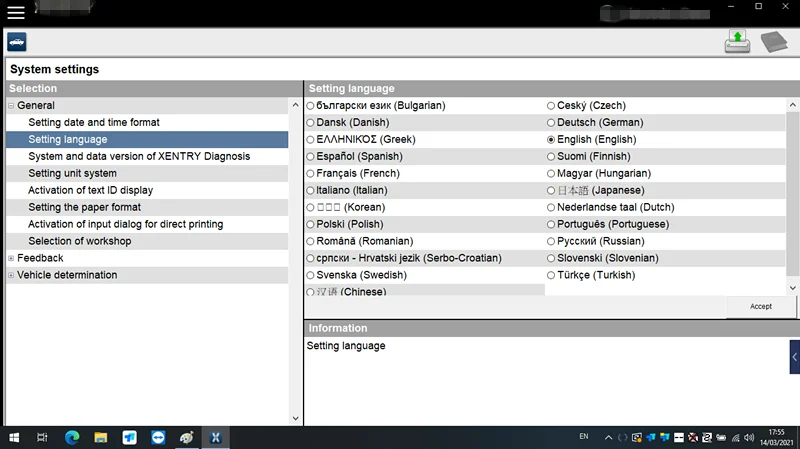Open Setting date and time format
Viewport: 800px width, 449px height.
94,122
